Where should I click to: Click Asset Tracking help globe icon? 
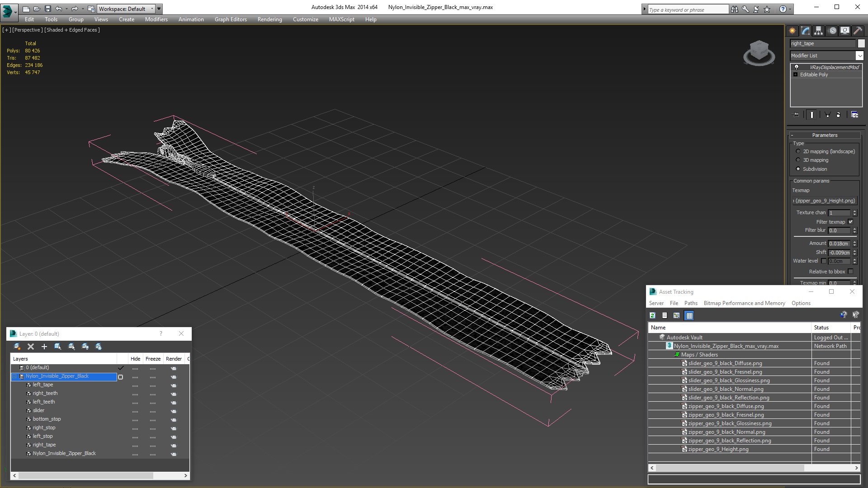pyautogui.click(x=844, y=315)
